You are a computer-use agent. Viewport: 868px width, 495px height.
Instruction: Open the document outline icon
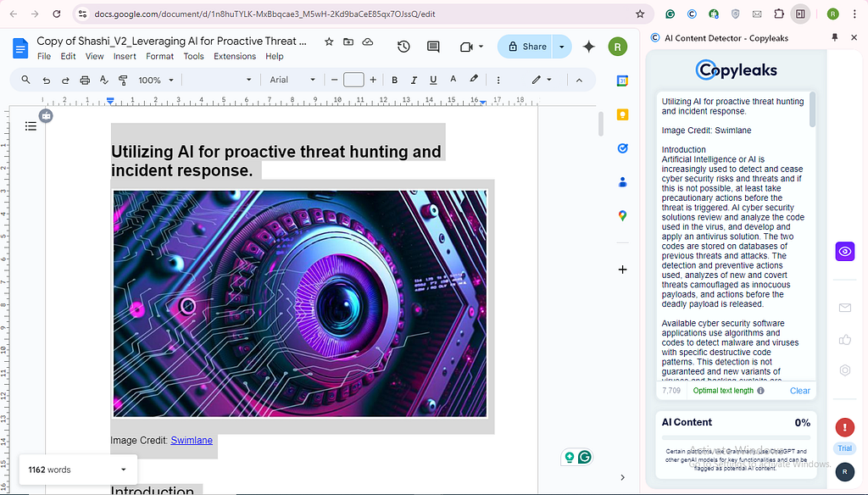(x=31, y=127)
